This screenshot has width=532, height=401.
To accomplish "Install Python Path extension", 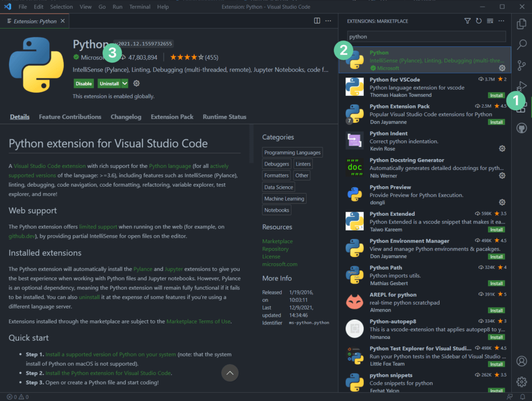I will tap(496, 283).
